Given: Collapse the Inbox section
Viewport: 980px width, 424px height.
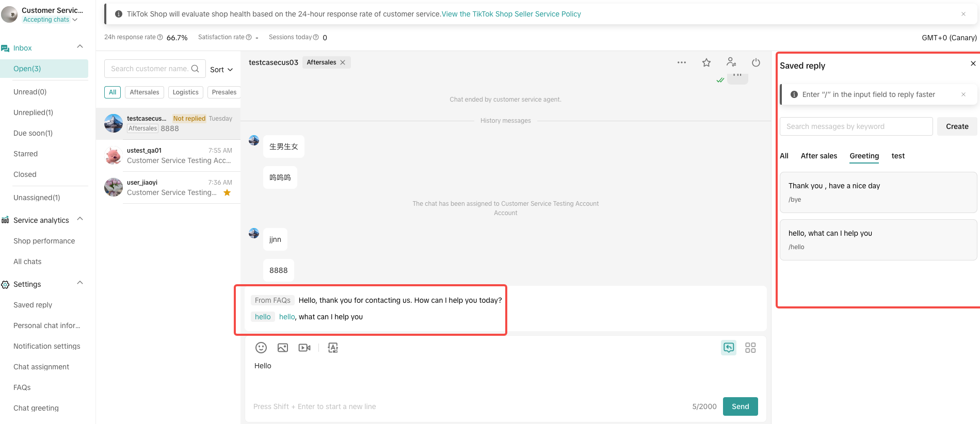Looking at the screenshot, I should (80, 47).
